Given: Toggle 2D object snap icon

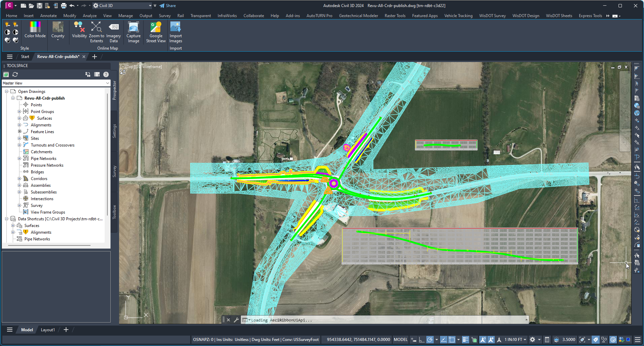Looking at the screenshot, I should (452, 340).
